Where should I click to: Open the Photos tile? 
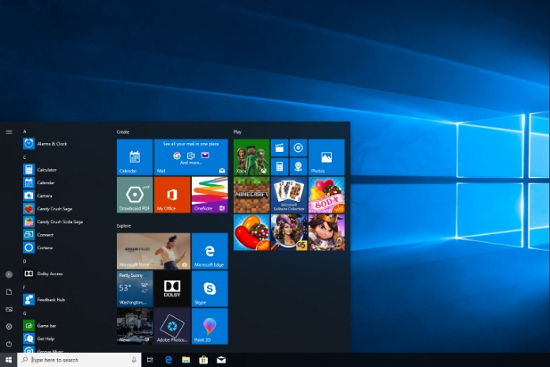(327, 157)
